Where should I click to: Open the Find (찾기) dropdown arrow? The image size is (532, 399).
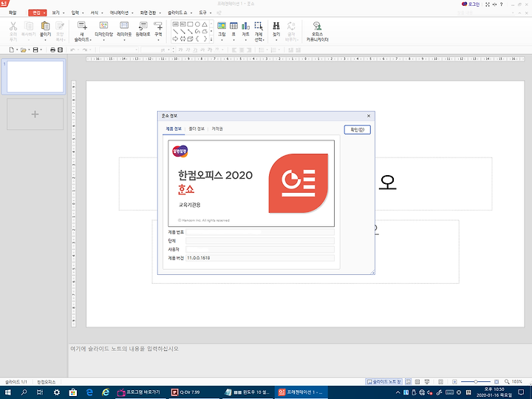[x=276, y=40]
